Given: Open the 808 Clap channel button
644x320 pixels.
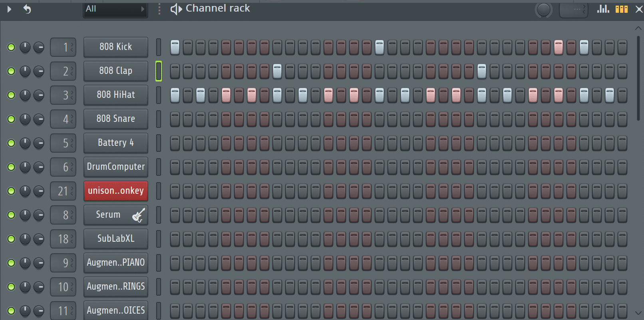Looking at the screenshot, I should [x=116, y=71].
